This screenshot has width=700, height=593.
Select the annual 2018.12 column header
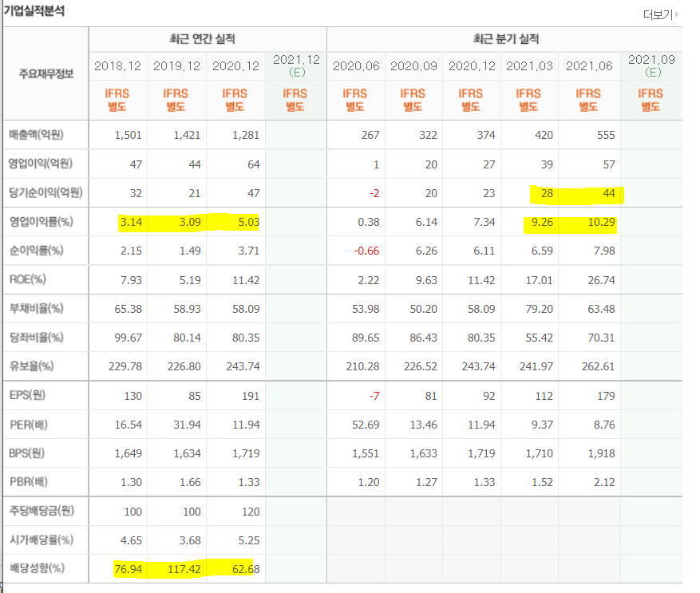[117, 66]
